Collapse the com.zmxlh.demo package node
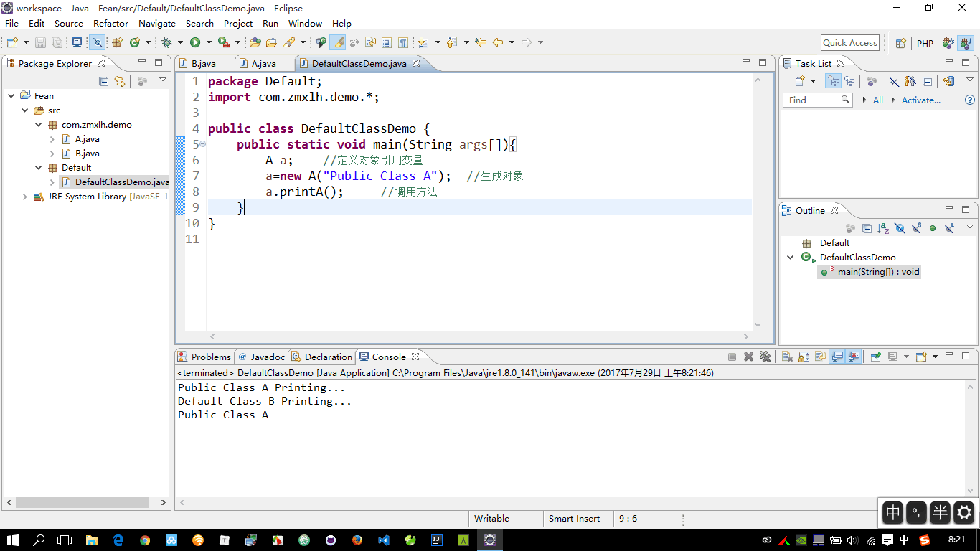The width and height of the screenshot is (980, 551). pos(39,125)
